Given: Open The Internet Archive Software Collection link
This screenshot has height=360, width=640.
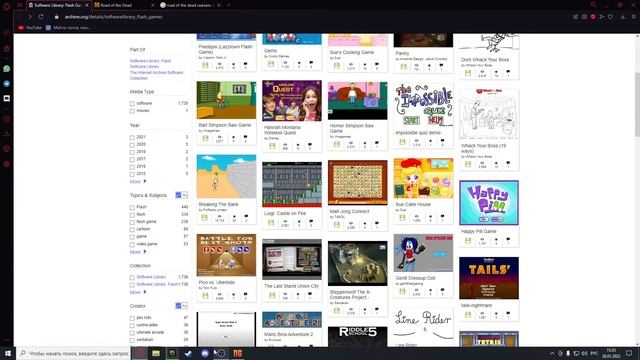Looking at the screenshot, I should [x=156, y=75].
